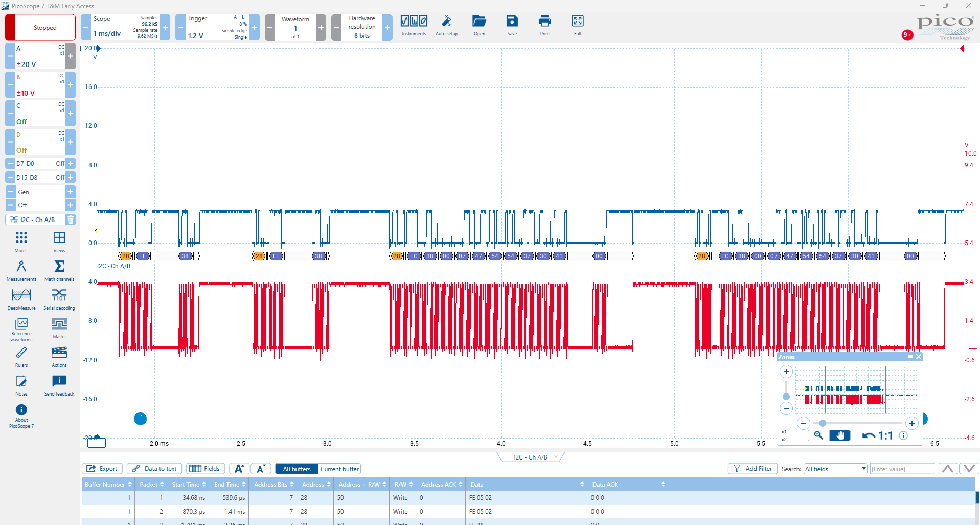
Task: Decrease font size in decoder table
Action: (261, 469)
